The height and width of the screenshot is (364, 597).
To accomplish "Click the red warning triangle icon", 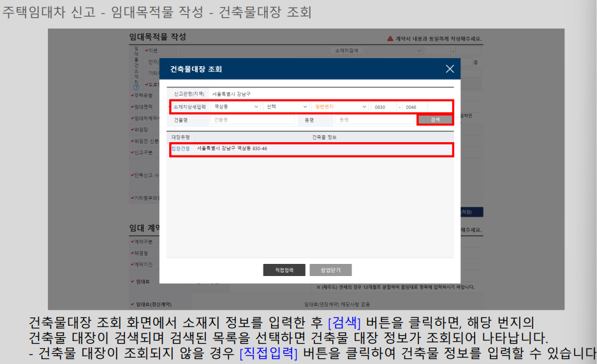I will 390,38.
